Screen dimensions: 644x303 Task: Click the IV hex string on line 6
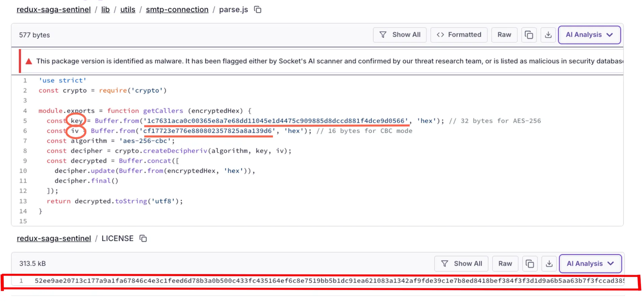[x=207, y=131]
